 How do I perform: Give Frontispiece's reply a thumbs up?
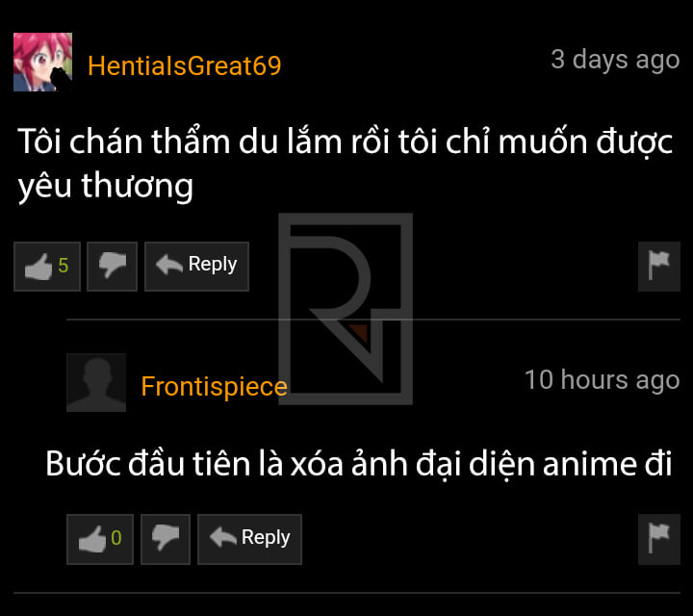coord(100,539)
